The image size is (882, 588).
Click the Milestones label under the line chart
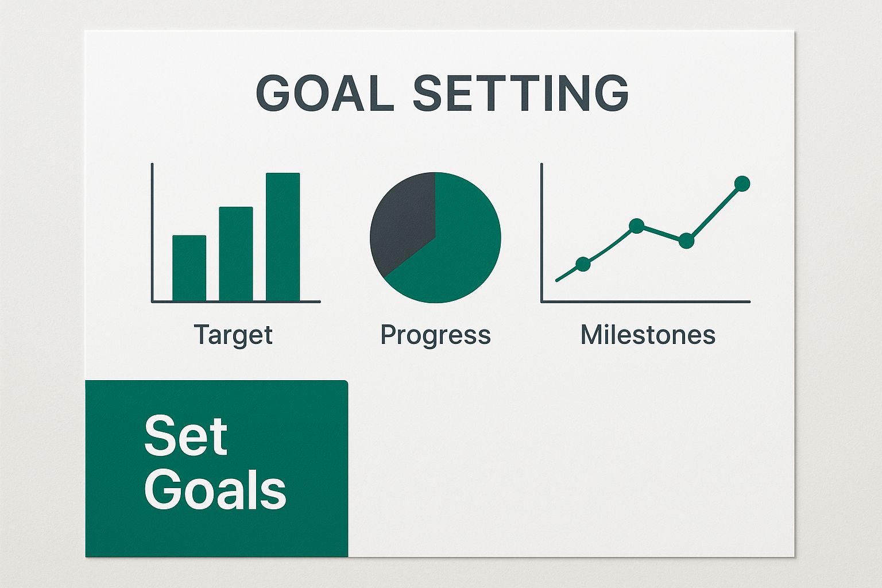pyautogui.click(x=648, y=335)
